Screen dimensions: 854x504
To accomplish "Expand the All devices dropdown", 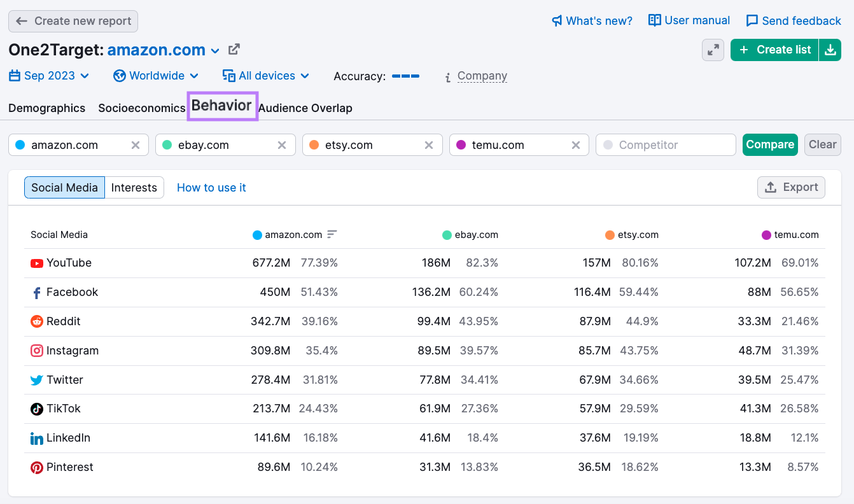I will point(266,75).
